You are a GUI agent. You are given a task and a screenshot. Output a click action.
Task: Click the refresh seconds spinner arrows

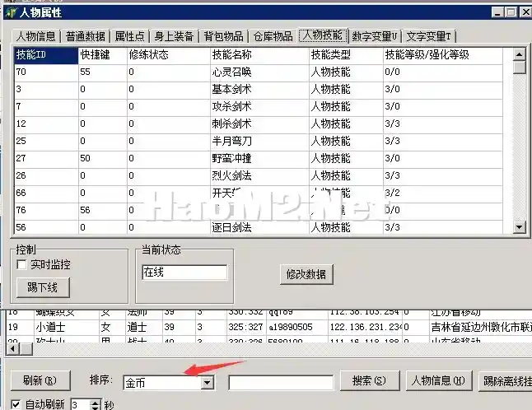pyautogui.click(x=96, y=404)
